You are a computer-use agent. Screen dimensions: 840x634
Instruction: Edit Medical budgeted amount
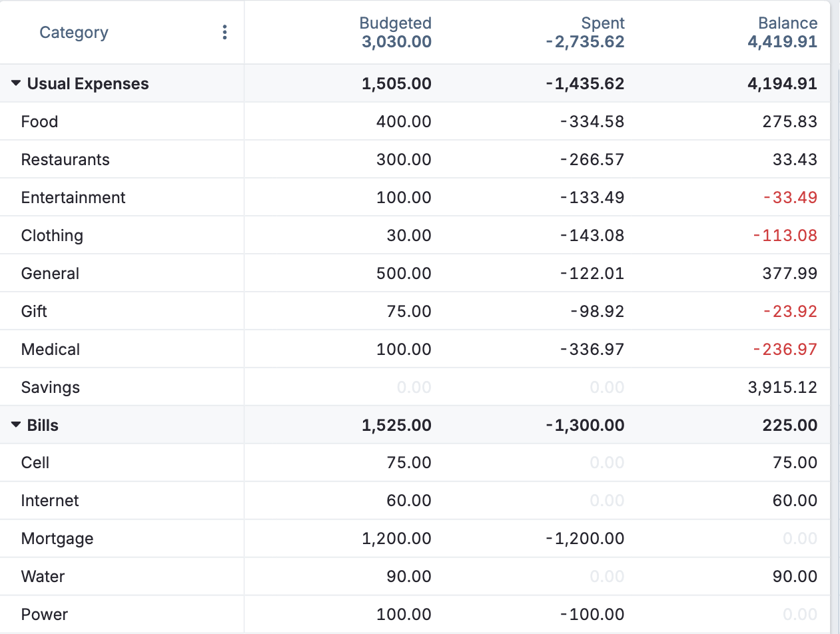pos(404,350)
